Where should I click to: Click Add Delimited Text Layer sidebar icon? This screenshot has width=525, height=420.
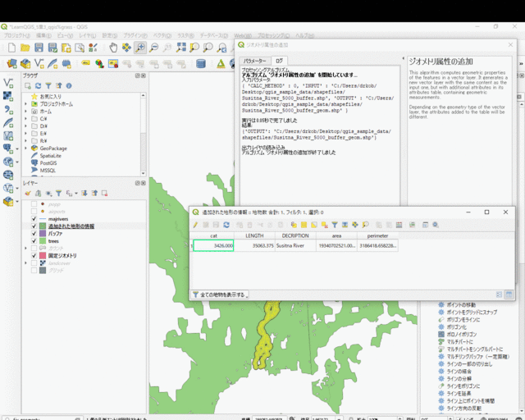tap(8, 110)
